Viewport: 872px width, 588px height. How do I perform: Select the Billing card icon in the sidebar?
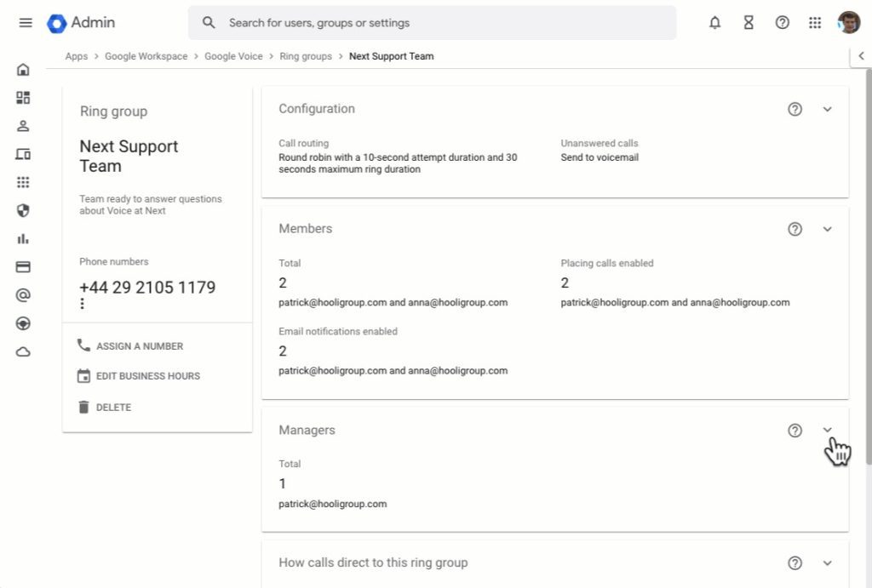(23, 266)
